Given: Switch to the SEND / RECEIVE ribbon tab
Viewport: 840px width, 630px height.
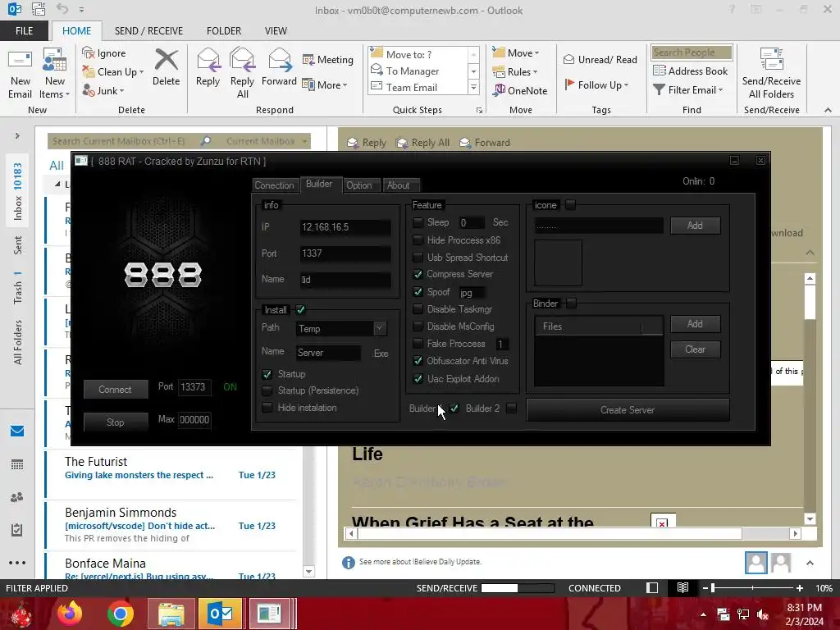Looking at the screenshot, I should tap(148, 30).
